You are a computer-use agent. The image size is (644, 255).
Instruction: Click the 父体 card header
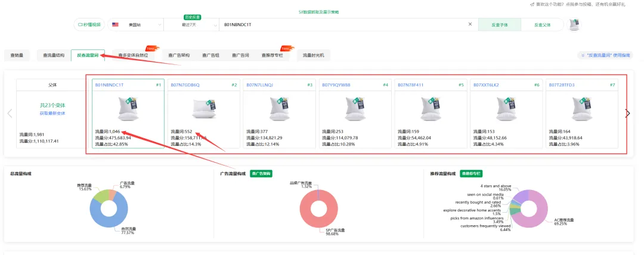point(52,85)
